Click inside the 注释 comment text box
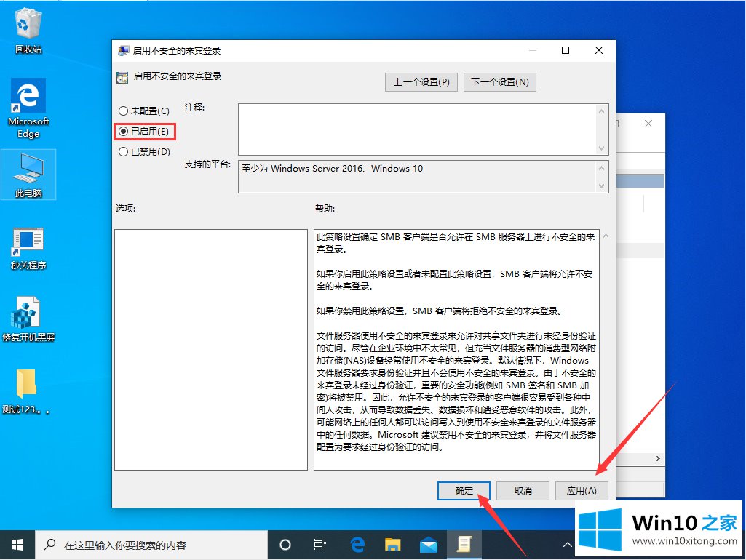The height and width of the screenshot is (560, 746). click(x=417, y=129)
